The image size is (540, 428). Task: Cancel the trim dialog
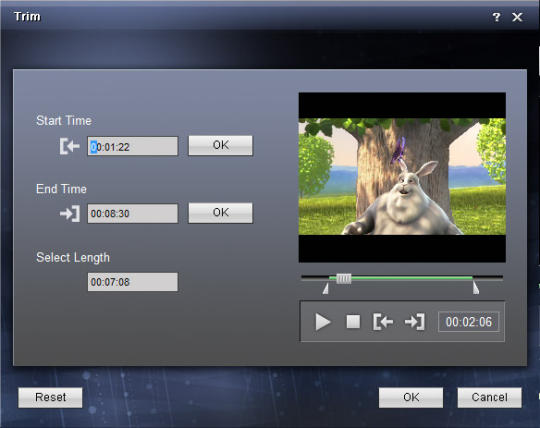pos(489,397)
